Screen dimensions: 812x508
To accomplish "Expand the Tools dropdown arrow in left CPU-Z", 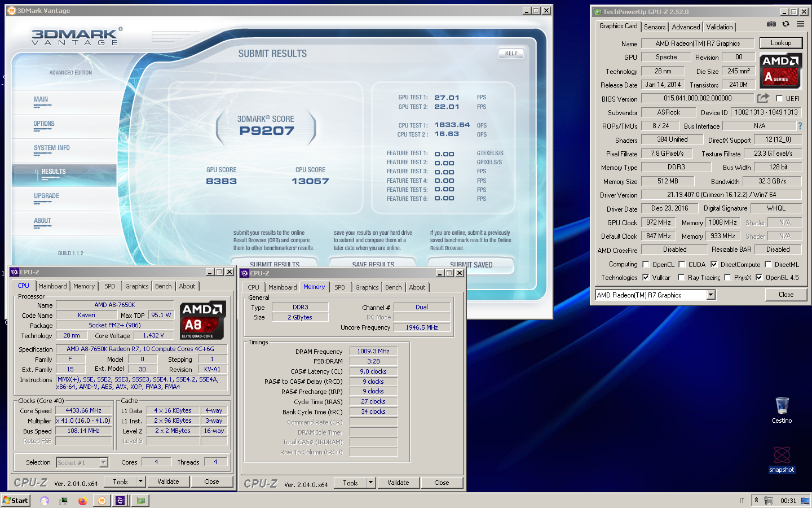I will coord(141,481).
